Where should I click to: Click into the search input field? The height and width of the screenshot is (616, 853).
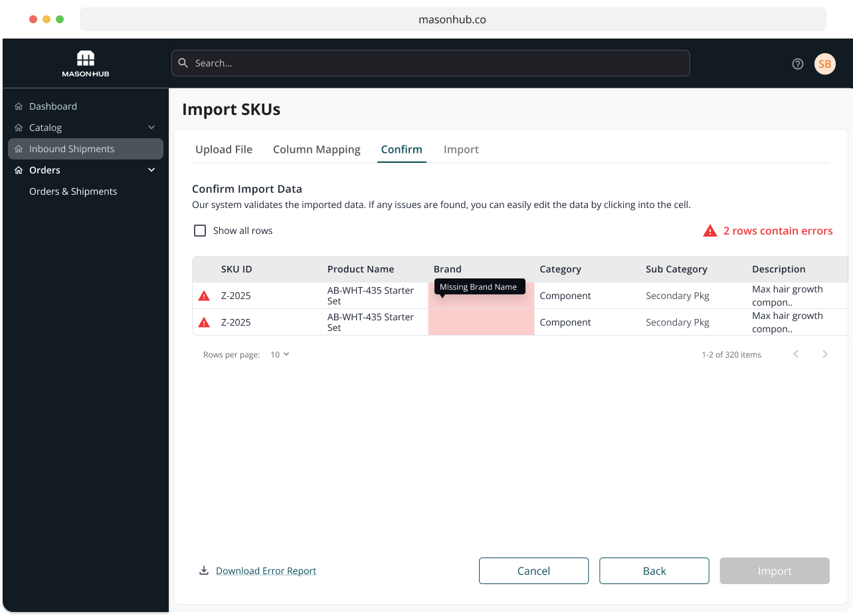pos(430,63)
